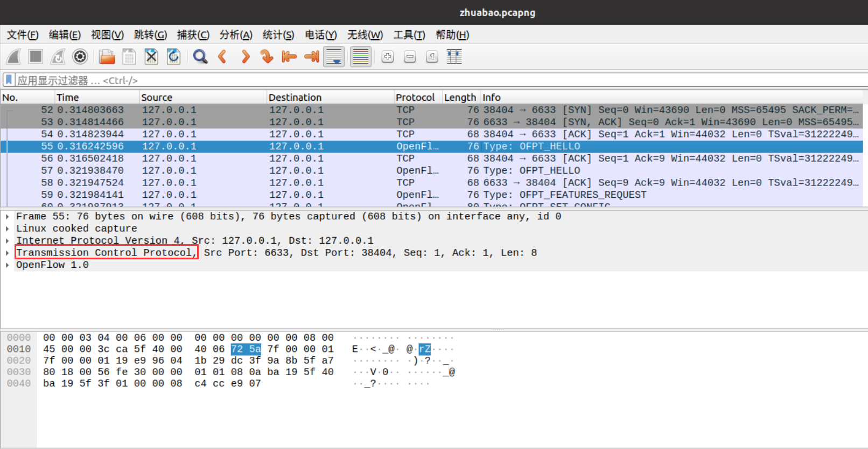The height and width of the screenshot is (449, 868).
Task: Click hex offset 0020 row label
Action: 19,361
